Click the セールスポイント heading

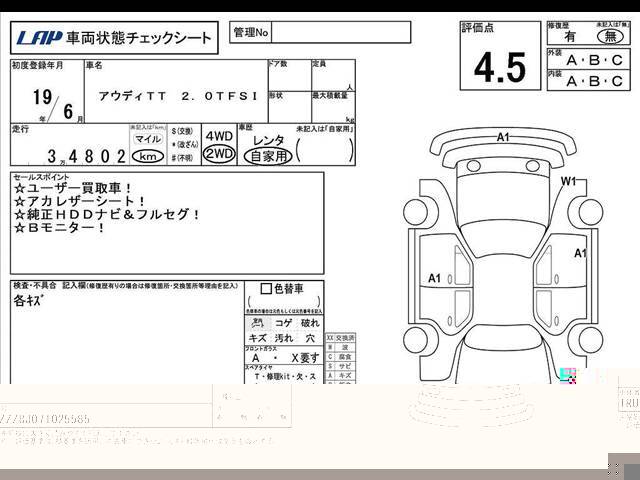point(41,177)
